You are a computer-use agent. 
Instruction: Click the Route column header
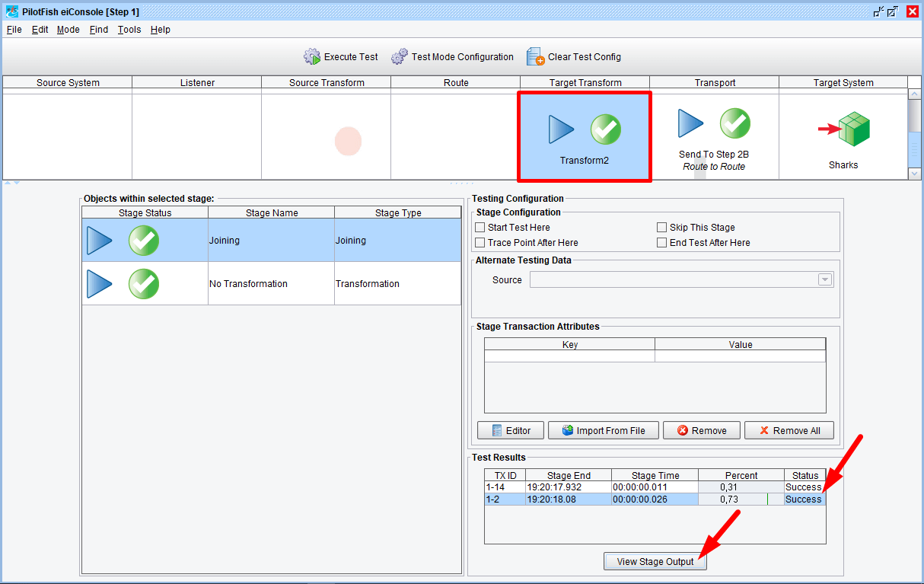[x=456, y=83]
